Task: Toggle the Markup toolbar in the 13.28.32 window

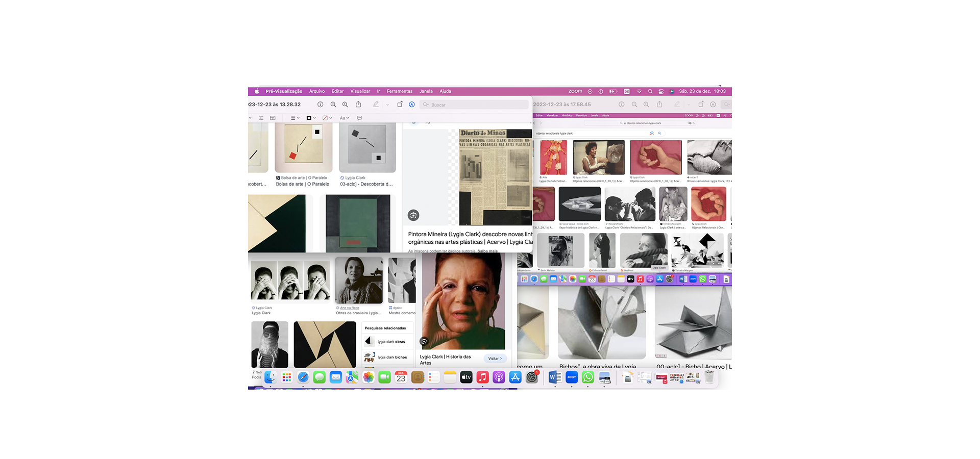Action: coord(411,105)
